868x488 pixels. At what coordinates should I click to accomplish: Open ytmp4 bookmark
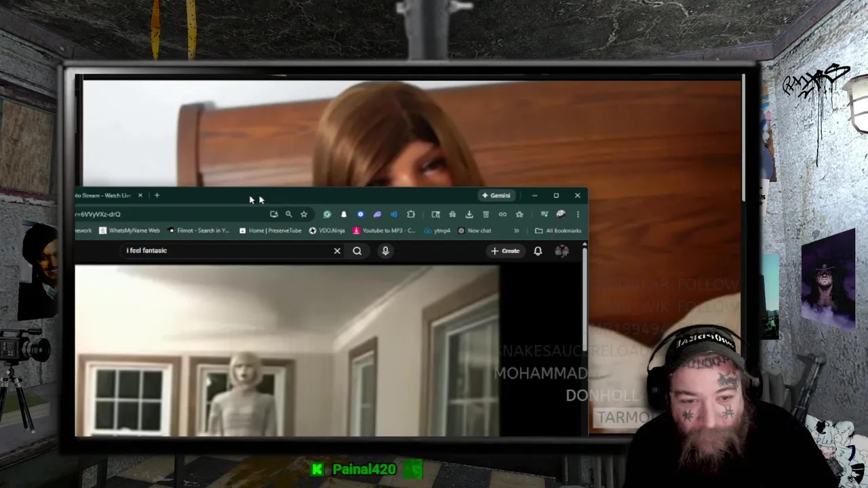point(437,230)
